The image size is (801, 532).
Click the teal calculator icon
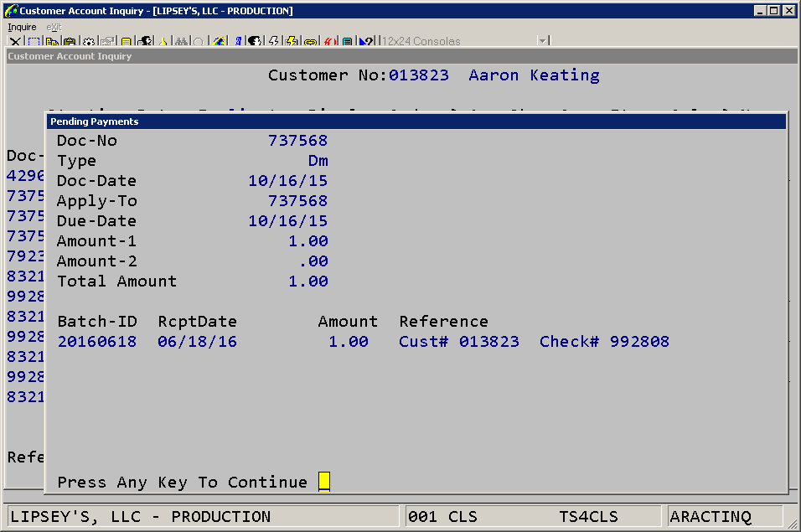(x=348, y=41)
